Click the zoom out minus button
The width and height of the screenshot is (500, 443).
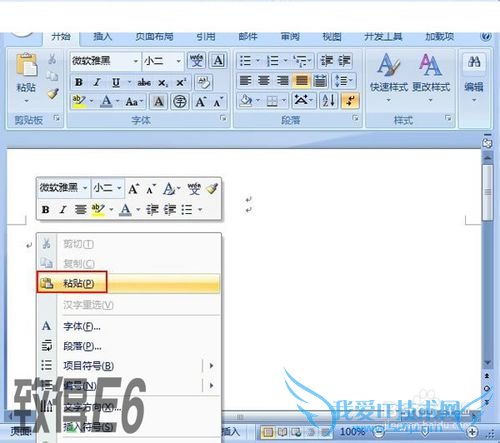(x=378, y=432)
